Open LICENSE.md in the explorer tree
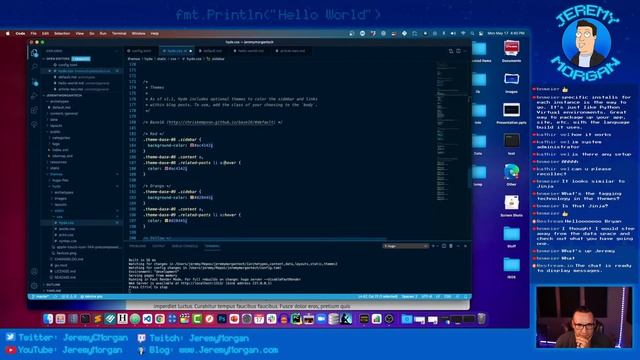Image resolution: width=640 pixels, height=360 pixels. pyautogui.click(x=65, y=271)
